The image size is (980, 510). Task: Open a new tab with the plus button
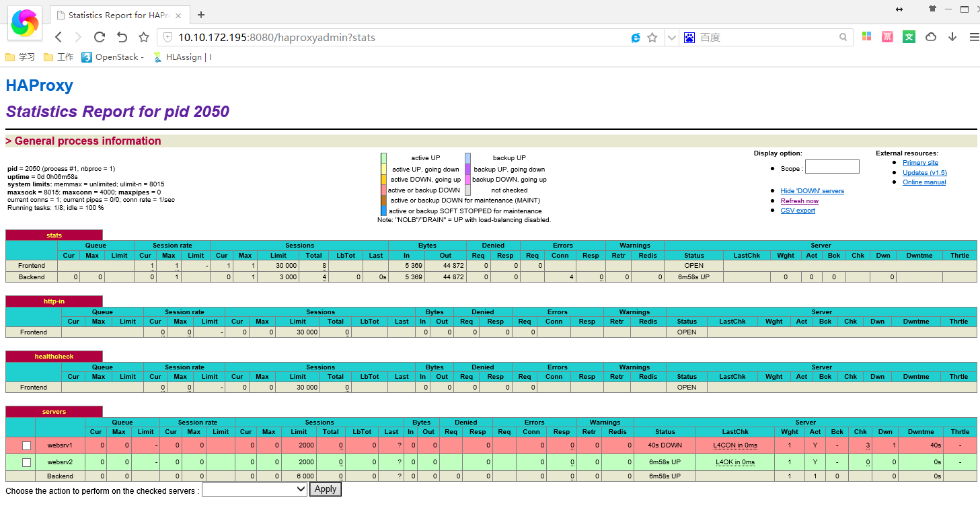pyautogui.click(x=200, y=15)
